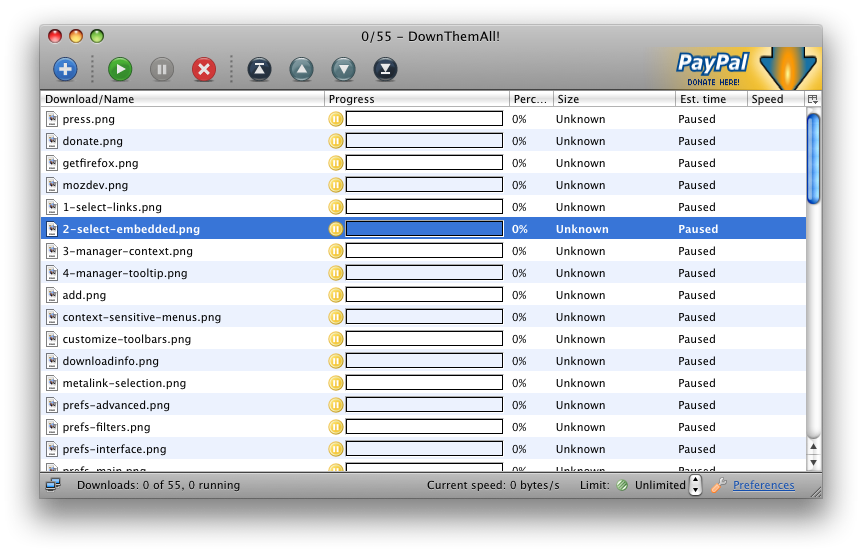Open the Unlimited speed limit dropdown

pyautogui.click(x=660, y=485)
